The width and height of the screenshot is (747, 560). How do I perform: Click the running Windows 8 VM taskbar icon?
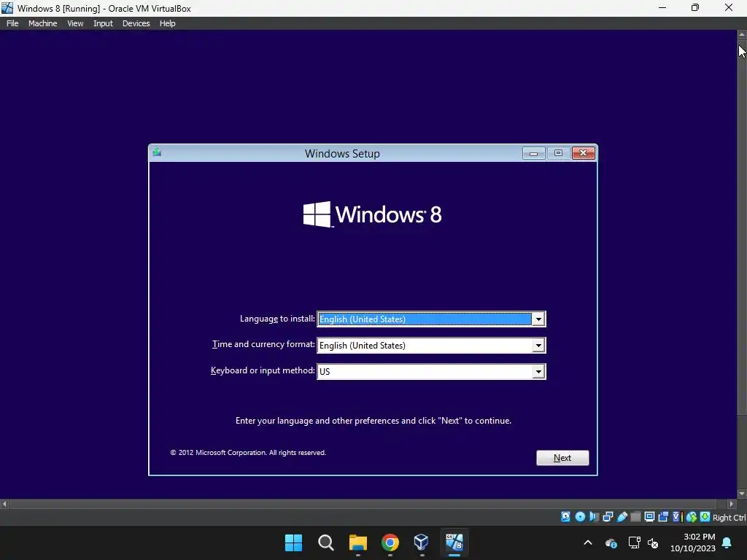(x=454, y=542)
